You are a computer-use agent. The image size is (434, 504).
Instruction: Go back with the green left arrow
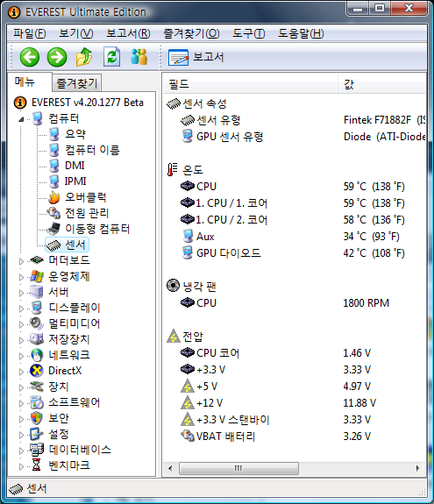30,58
